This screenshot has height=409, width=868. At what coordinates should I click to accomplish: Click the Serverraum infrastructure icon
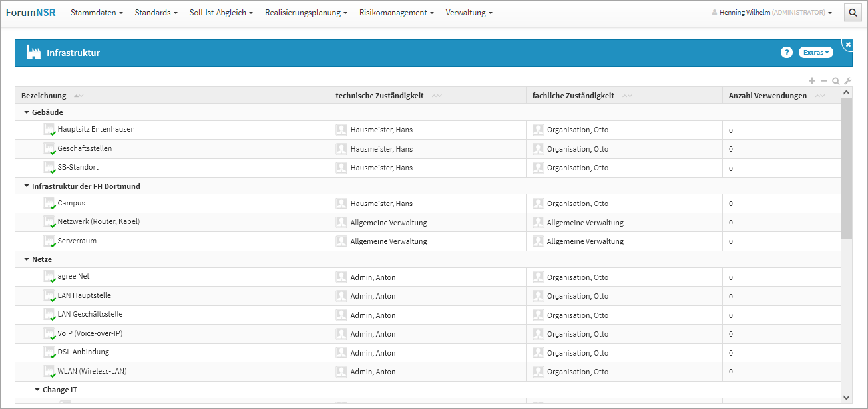(49, 241)
